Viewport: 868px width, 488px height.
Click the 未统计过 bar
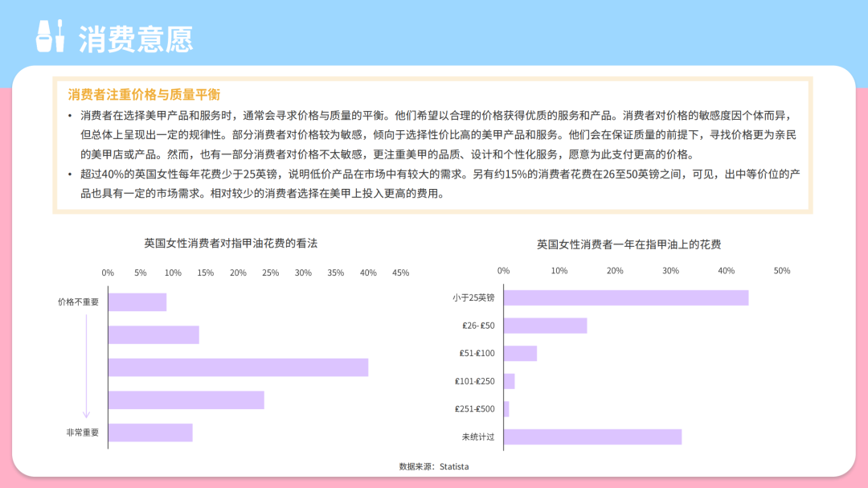pos(592,437)
